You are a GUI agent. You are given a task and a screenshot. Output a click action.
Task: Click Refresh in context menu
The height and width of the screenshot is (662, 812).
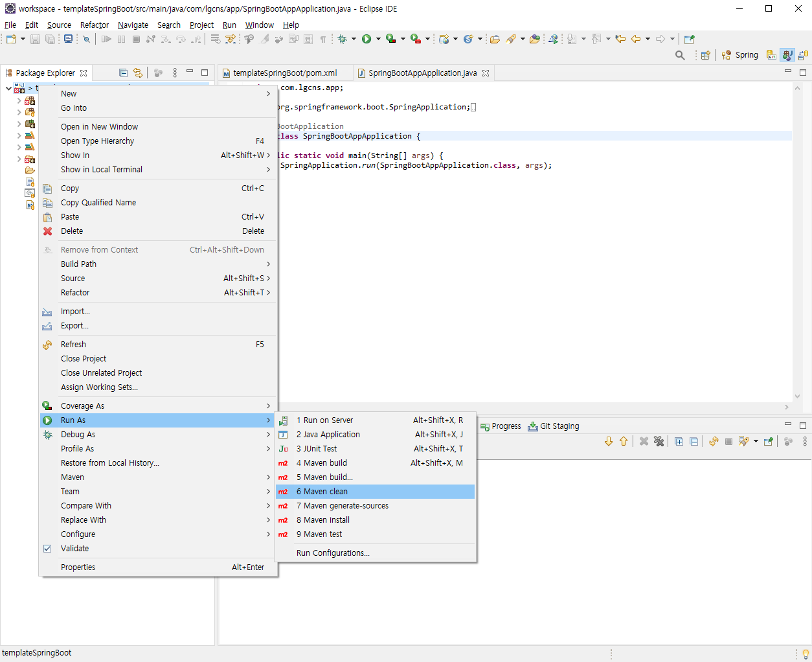[x=158, y=345]
